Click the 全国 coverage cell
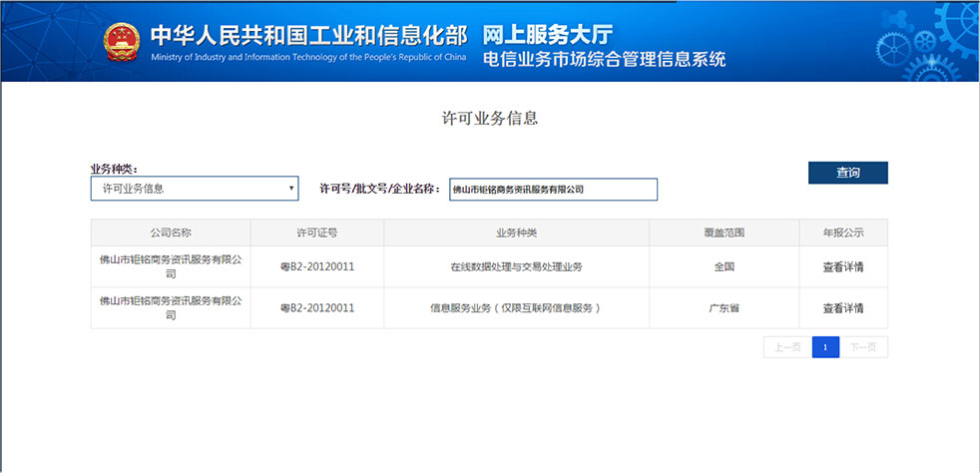980x473 pixels. coord(725,266)
